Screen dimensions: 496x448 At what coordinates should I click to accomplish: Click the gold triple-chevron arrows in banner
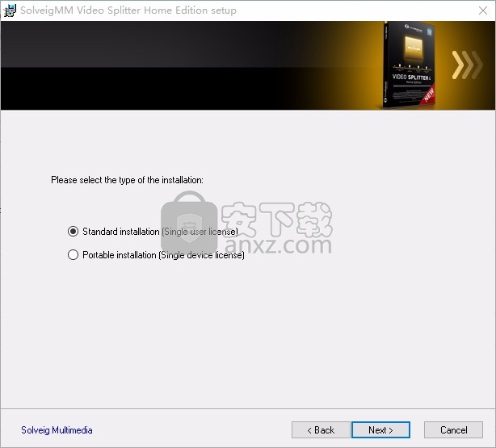click(467, 65)
